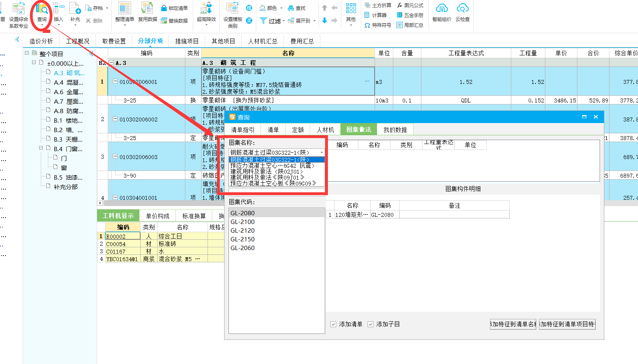The height and width of the screenshot is (364, 638).
Task: Collapse the left sidebar with double-chevron
Action: 17,39
